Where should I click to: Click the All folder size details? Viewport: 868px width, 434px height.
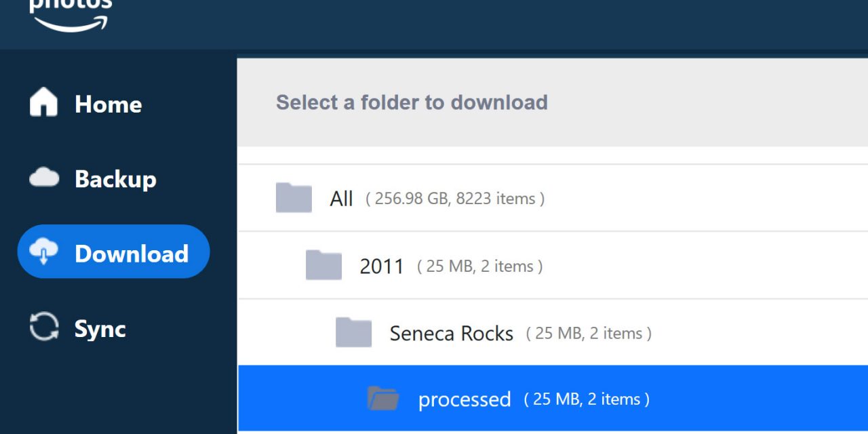point(455,199)
